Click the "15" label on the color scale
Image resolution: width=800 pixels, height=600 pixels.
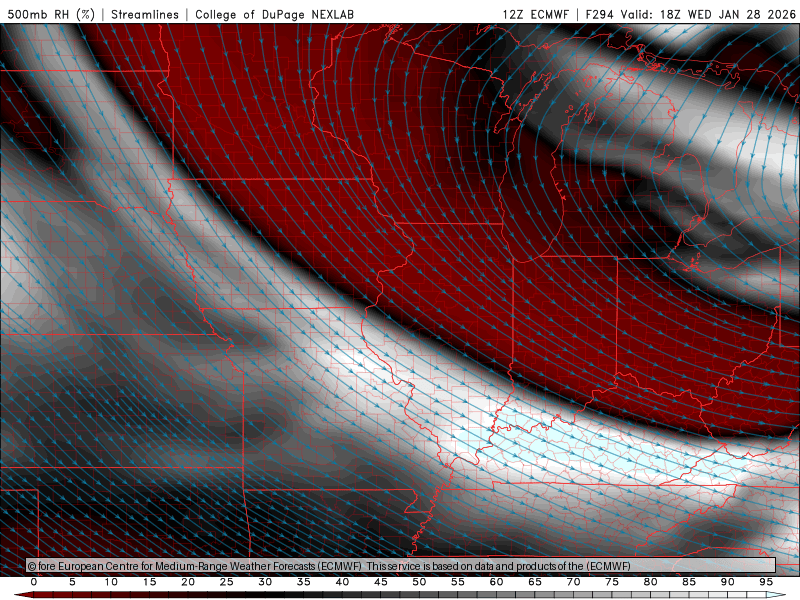[x=149, y=582]
